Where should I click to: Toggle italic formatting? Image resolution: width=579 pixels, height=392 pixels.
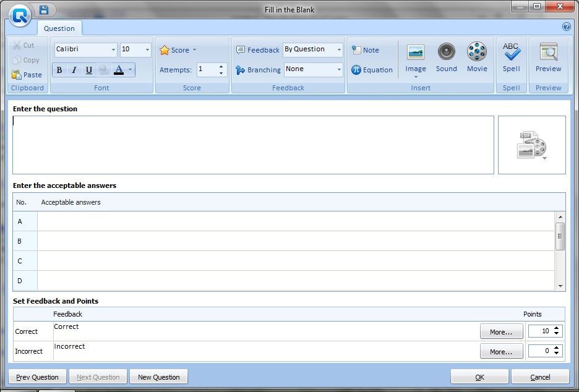tap(74, 70)
